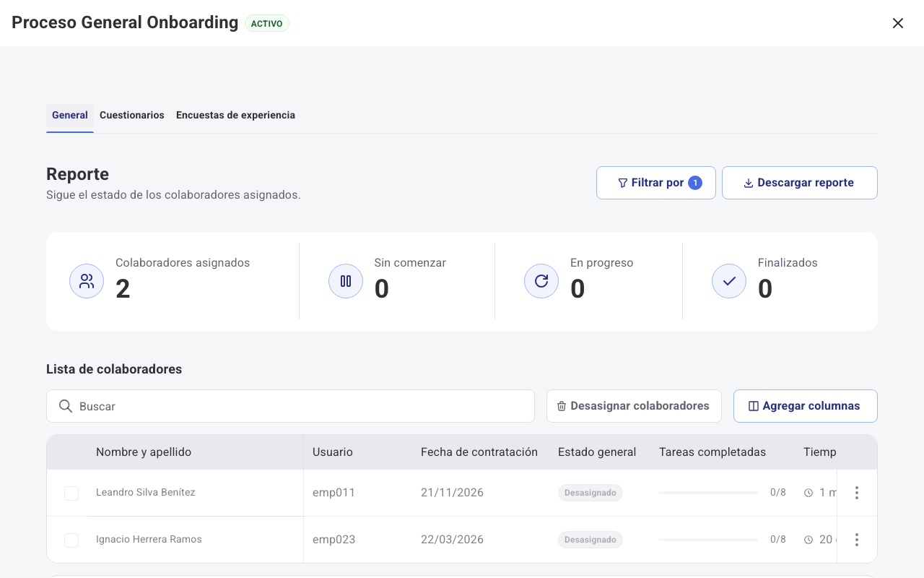924x578 pixels.
Task: Select checkbox for Ignacio Herrera Ramos
Action: point(71,540)
